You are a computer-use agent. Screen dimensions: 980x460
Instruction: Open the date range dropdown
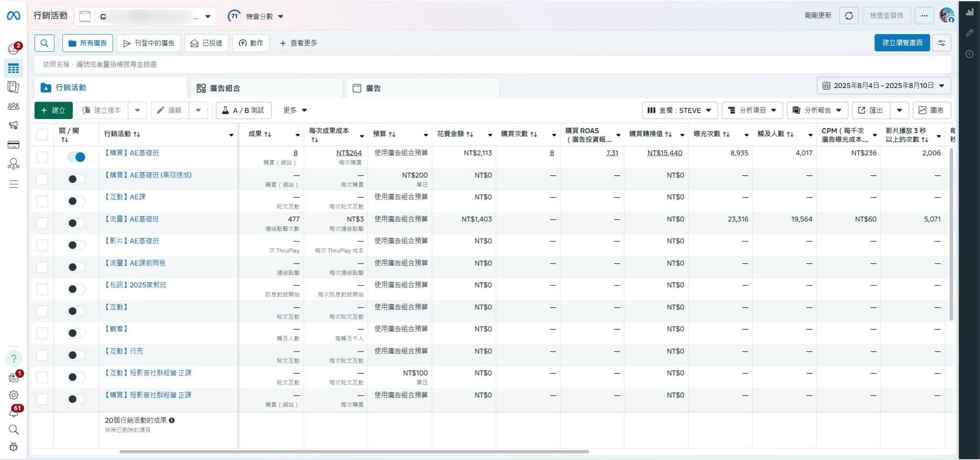(883, 85)
